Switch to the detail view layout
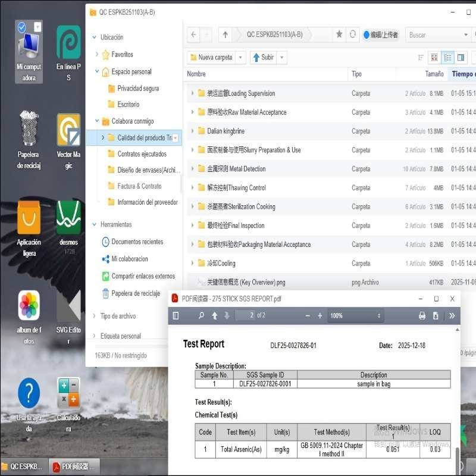The height and width of the screenshot is (476, 476). [462, 57]
